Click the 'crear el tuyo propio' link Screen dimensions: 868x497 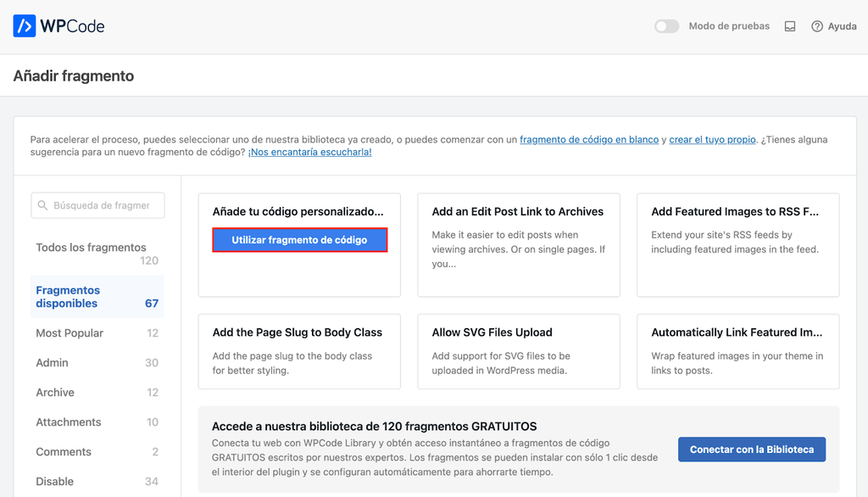(711, 139)
